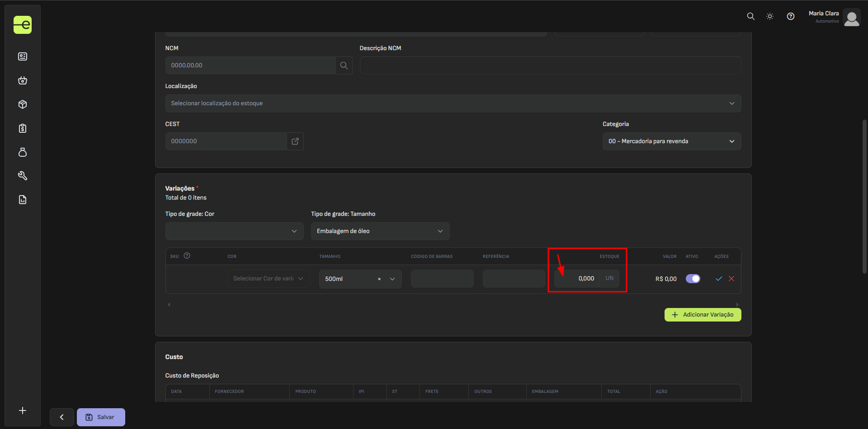868x429 pixels.
Task: Click the NCM search magnifier button
Action: (344, 65)
